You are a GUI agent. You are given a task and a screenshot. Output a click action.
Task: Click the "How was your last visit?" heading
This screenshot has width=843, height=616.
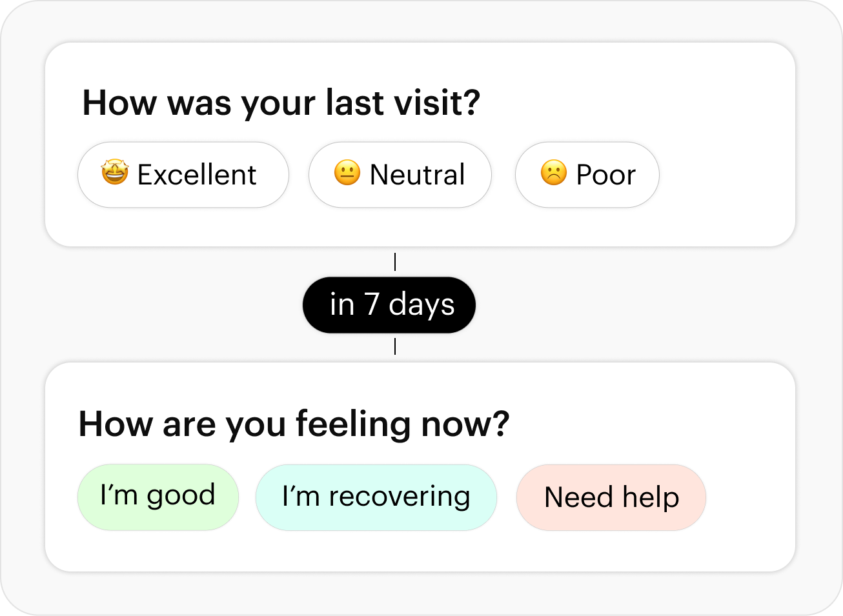(281, 103)
